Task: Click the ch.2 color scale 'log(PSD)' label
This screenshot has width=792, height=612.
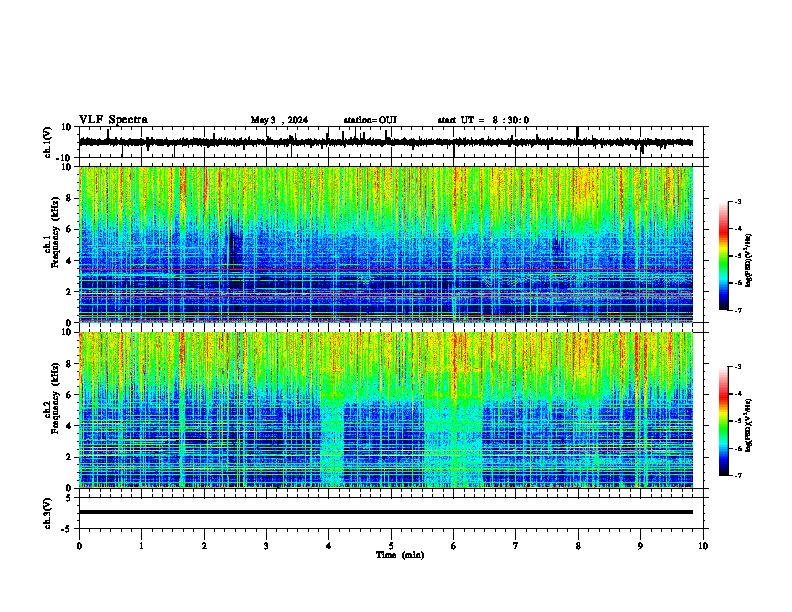Action: [748, 425]
